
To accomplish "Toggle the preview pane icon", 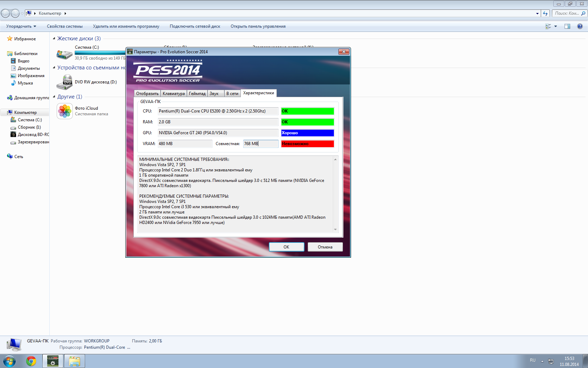I will click(567, 26).
